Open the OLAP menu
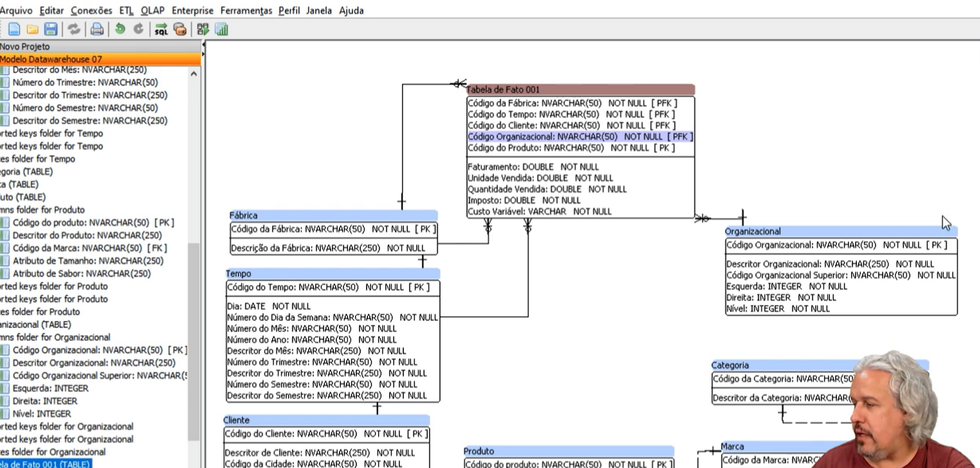Screen dimensions: 980x468 tap(152, 10)
